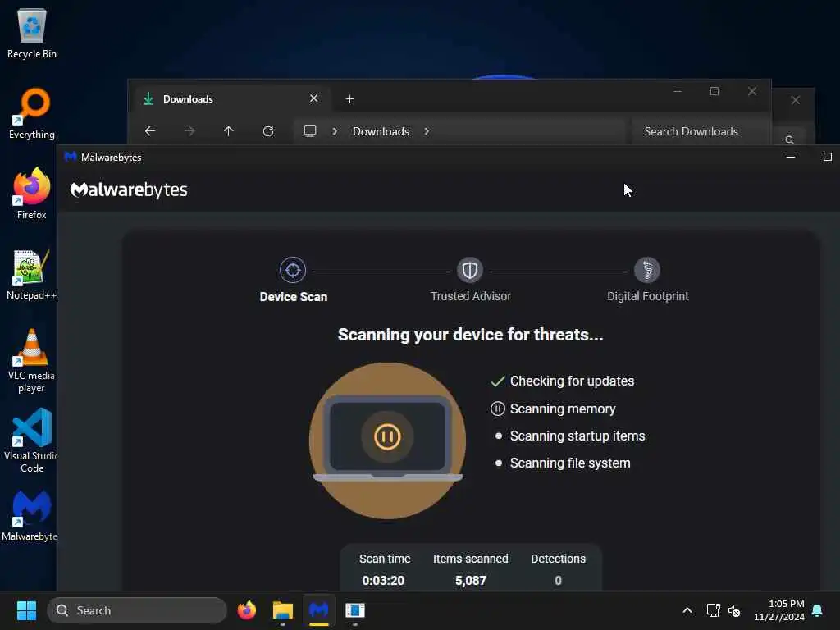Add a new tab in Explorer
840x630 pixels.
click(349, 99)
